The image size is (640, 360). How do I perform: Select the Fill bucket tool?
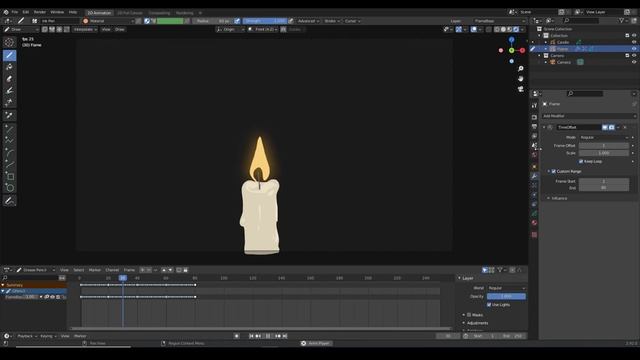click(x=9, y=67)
